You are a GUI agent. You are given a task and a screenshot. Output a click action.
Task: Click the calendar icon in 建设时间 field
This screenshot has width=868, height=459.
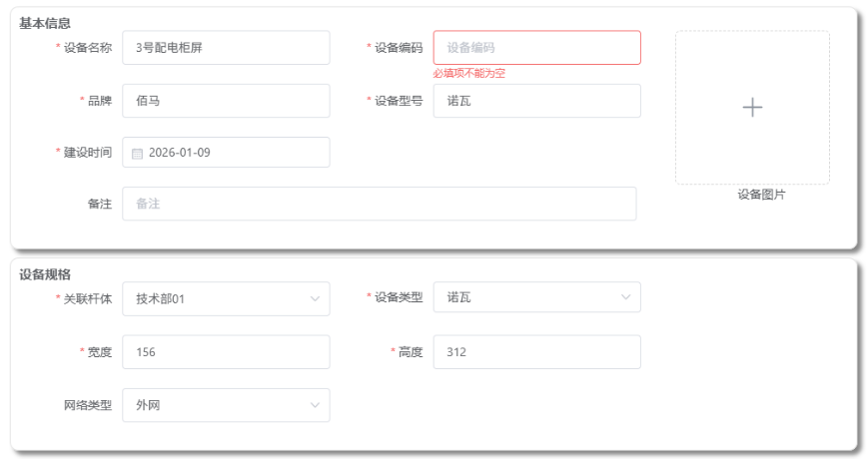(x=138, y=154)
